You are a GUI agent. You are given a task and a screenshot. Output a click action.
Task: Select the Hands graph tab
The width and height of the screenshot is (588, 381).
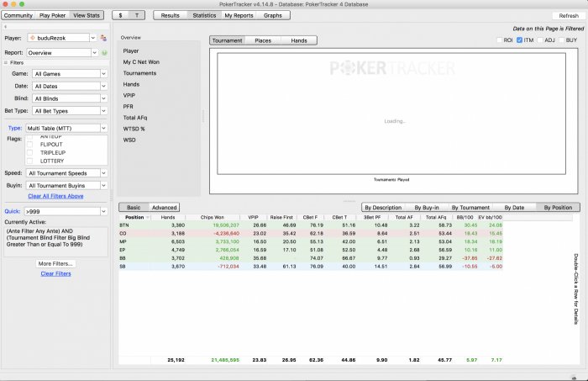click(299, 40)
